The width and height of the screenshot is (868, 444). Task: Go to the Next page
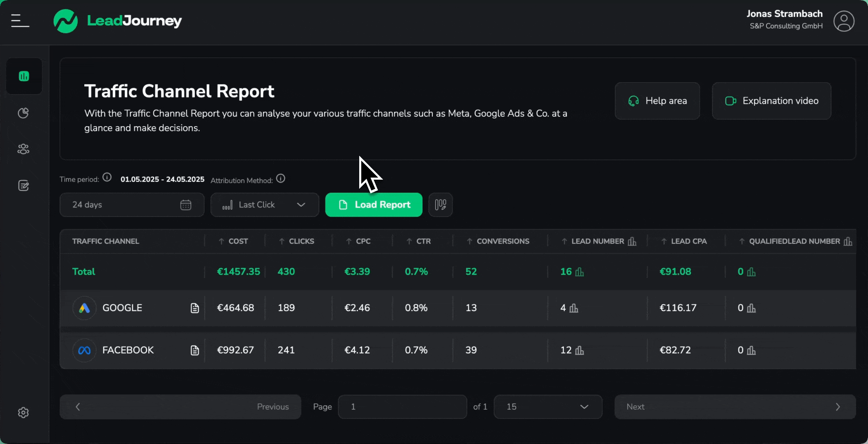[x=735, y=407]
